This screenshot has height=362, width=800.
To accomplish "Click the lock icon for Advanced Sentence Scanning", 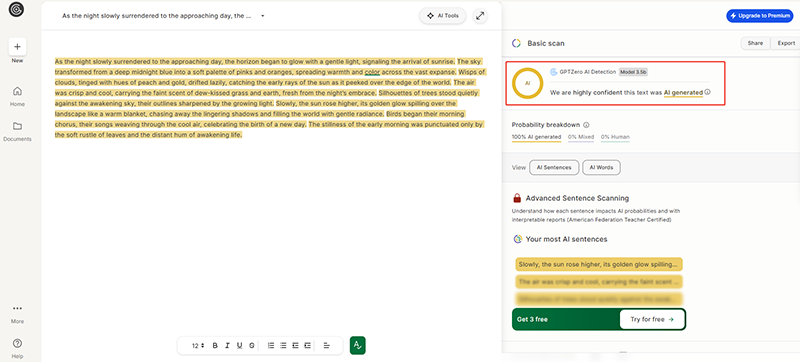I will point(517,198).
